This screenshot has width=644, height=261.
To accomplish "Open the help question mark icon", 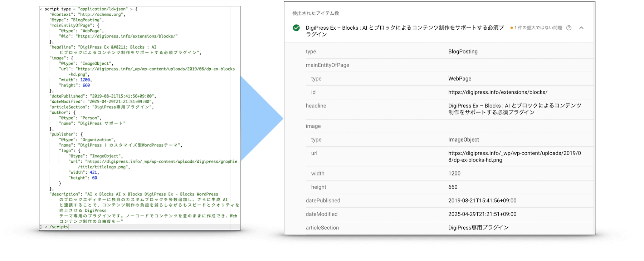I will click(x=569, y=28).
